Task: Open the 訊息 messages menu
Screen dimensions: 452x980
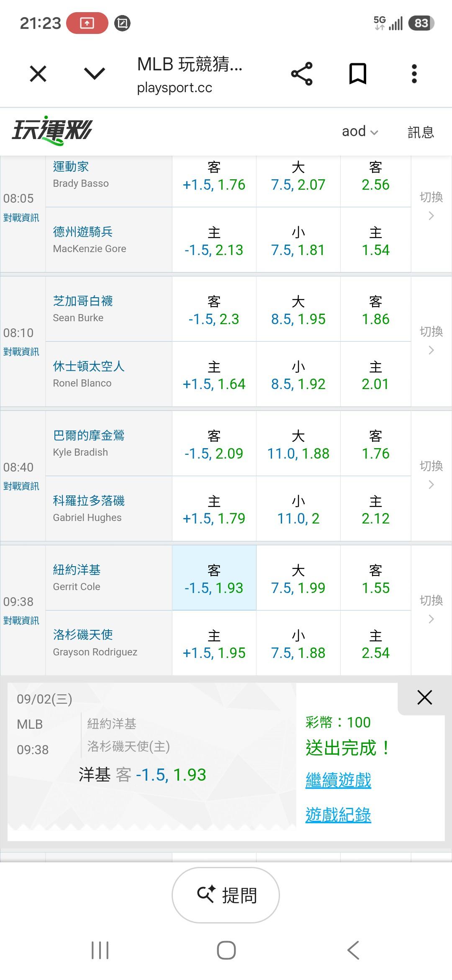Action: (421, 132)
